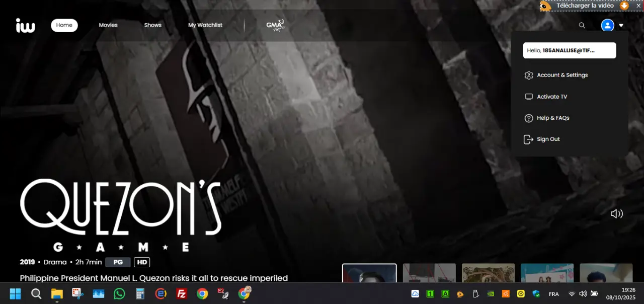This screenshot has height=304, width=644.
Task: Click the blue user profile avatar
Action: (608, 25)
